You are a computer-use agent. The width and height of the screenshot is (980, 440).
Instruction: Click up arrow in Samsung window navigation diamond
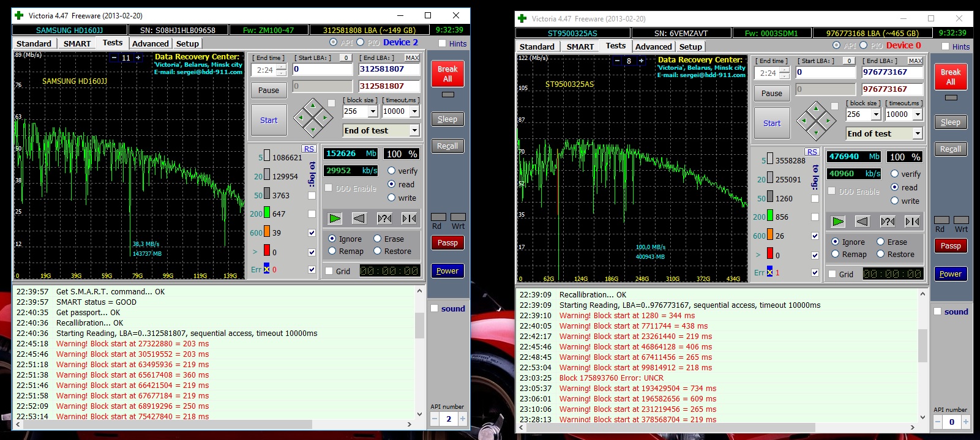(x=313, y=106)
